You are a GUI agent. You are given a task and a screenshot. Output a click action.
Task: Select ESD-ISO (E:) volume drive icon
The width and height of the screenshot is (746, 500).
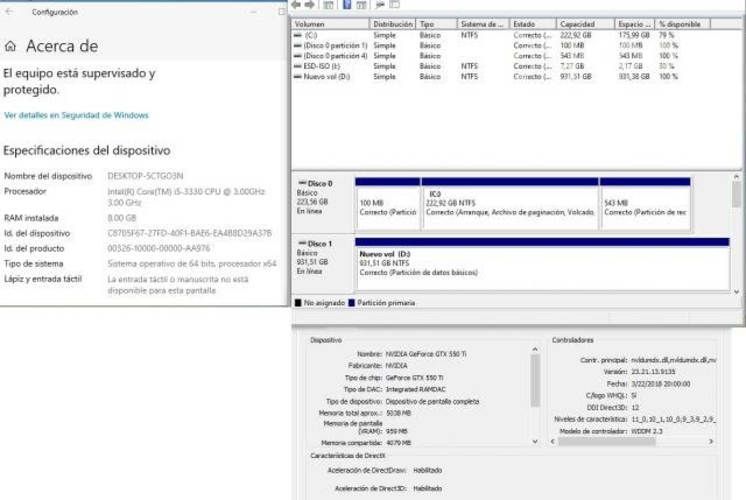click(x=298, y=66)
